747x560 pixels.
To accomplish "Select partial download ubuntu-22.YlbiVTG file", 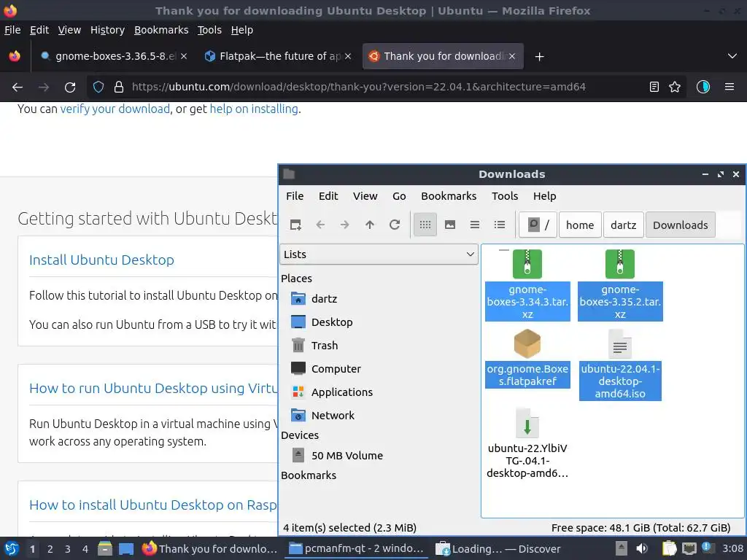I will pos(527,443).
